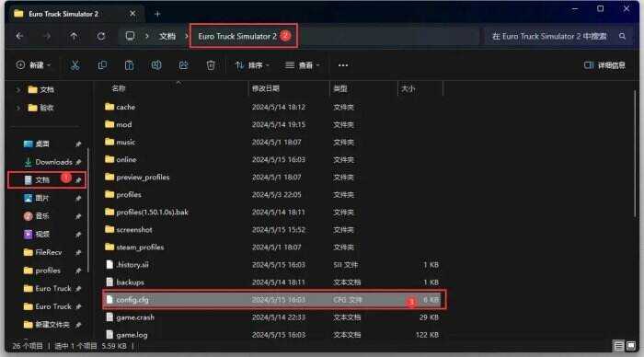Click the search magnifier icon
The image size is (644, 357).
(x=622, y=36)
